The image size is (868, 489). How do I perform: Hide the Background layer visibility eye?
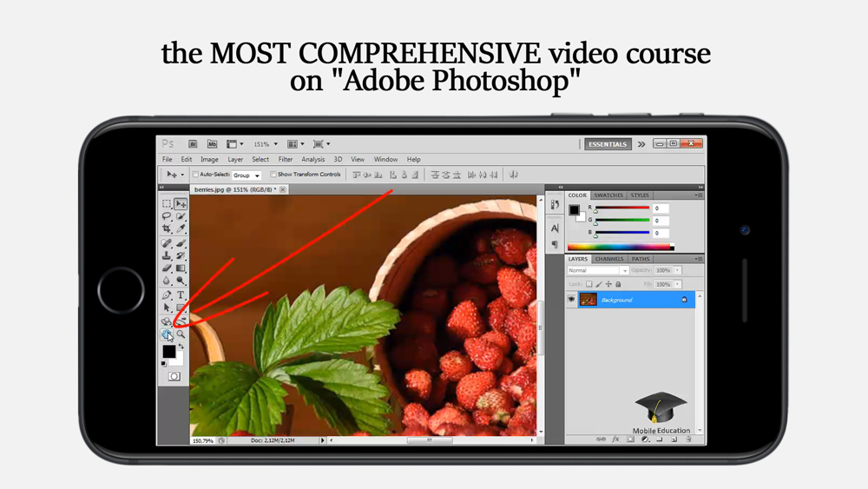571,300
